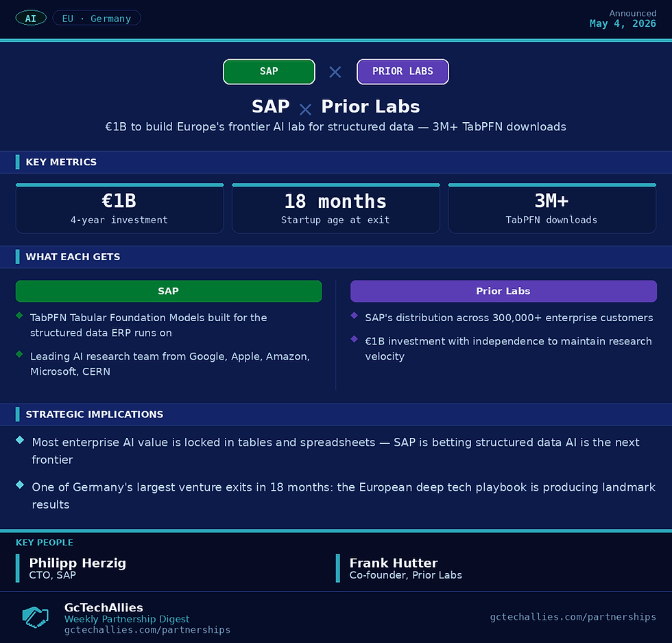Screen dimensions: 672x643
Task: Click the Announced label at top right
Action: click(x=632, y=13)
